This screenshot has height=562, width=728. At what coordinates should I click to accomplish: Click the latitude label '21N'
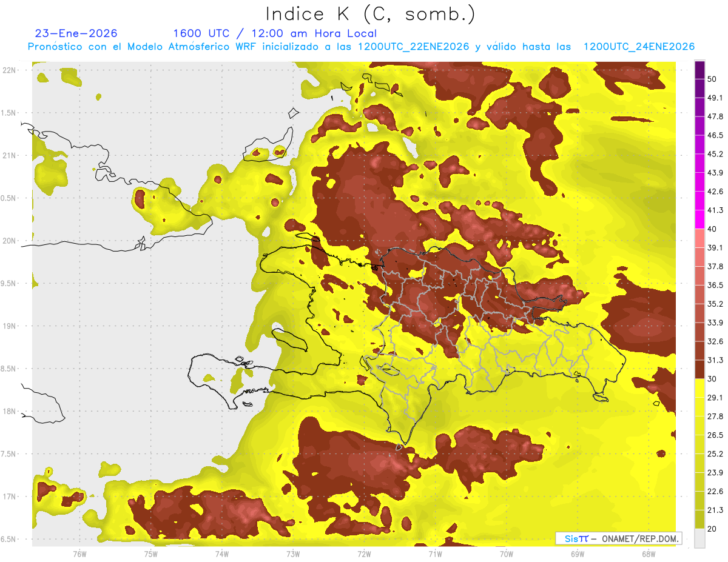coord(10,155)
